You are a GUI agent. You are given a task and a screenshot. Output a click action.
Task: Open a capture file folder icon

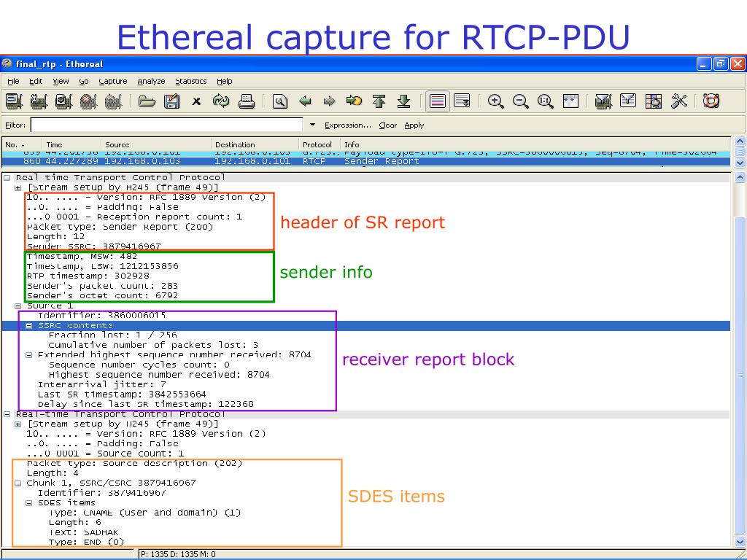pos(147,101)
